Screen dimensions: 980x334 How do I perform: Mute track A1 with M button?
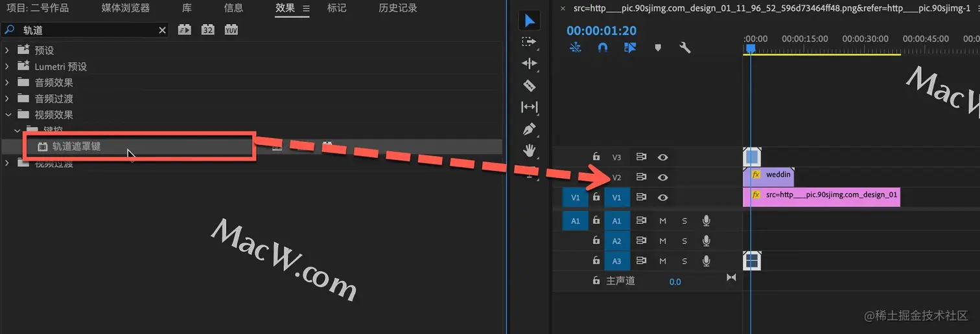(x=663, y=221)
